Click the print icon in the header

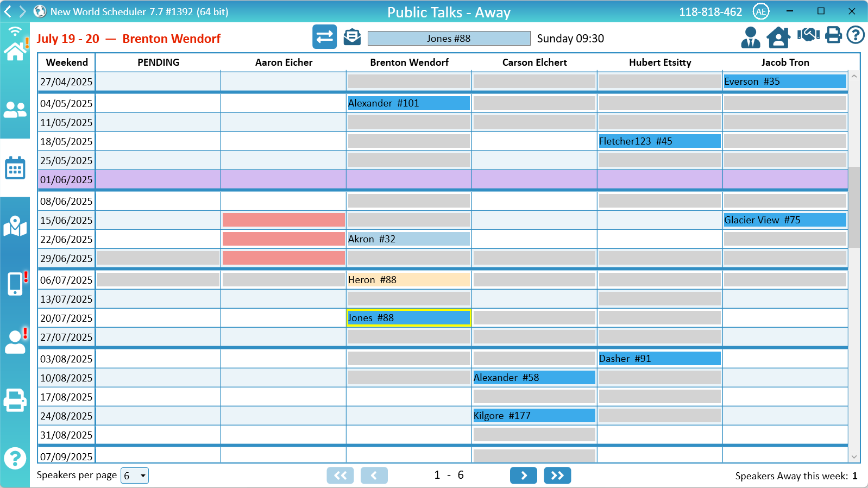[x=833, y=35]
